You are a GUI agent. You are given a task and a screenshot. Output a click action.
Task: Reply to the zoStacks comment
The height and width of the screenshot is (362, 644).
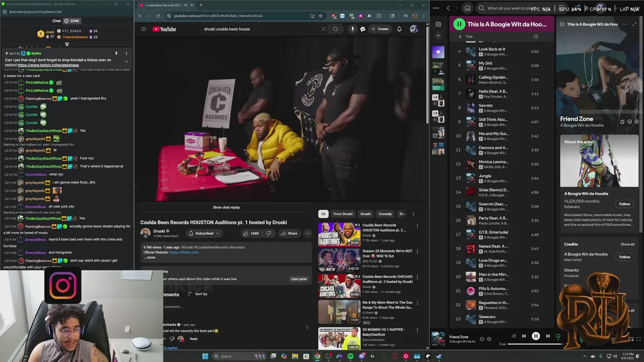[x=194, y=339]
